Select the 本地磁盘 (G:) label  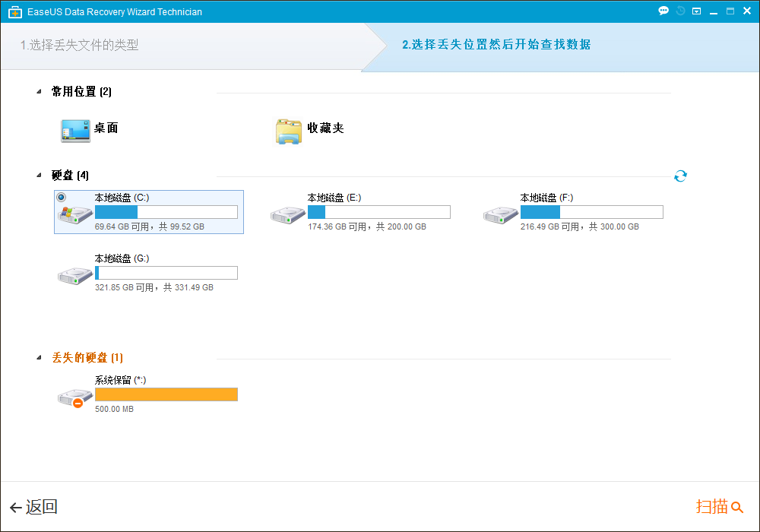[122, 258]
